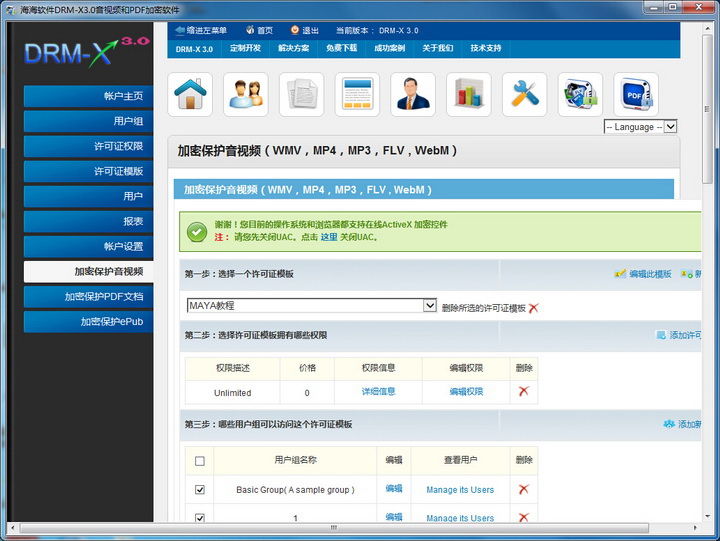Click the Unlimited rights description cell
Viewport: 720px width, 541px height.
(x=232, y=393)
